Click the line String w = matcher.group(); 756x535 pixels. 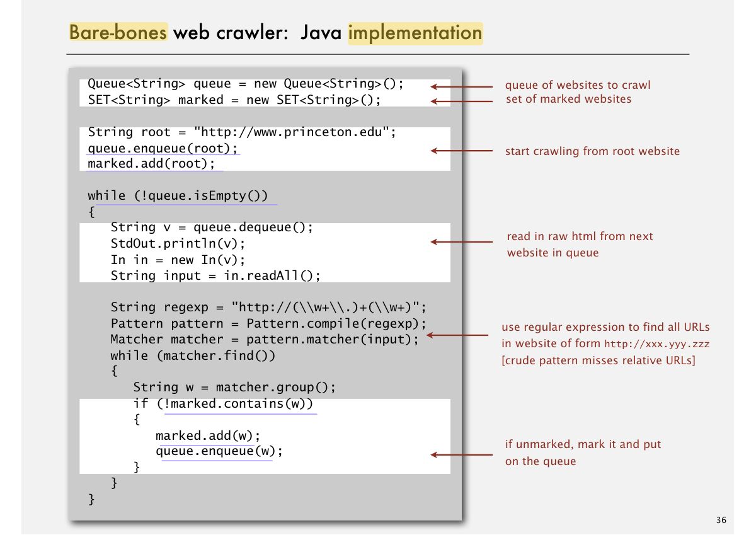tap(234, 388)
